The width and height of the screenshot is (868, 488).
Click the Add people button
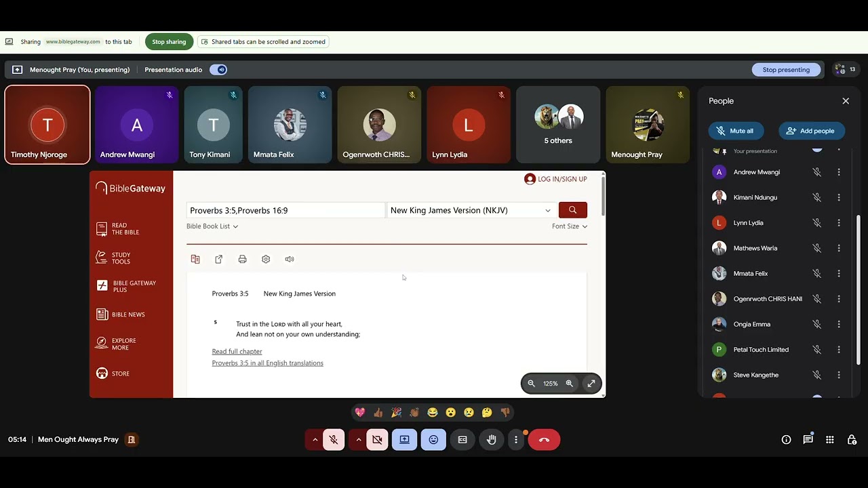pos(811,131)
